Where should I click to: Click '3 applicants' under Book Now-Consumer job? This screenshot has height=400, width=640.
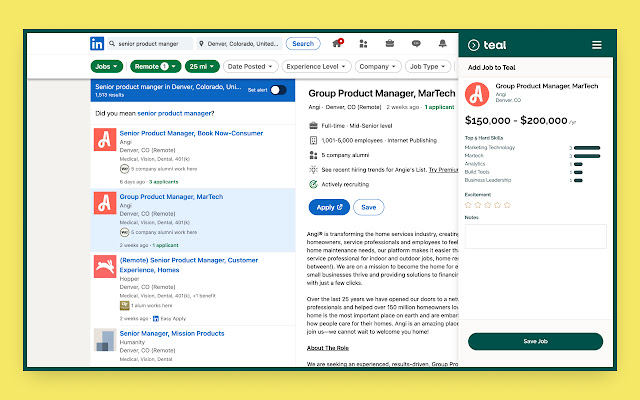163,182
